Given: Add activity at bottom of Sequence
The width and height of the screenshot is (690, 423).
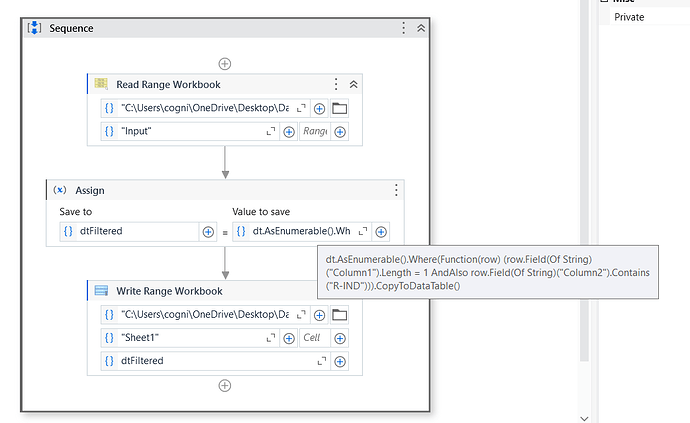Looking at the screenshot, I should (x=225, y=386).
